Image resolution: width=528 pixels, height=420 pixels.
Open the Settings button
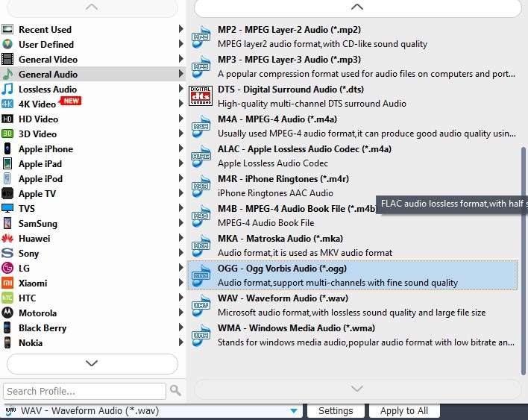tap(336, 411)
